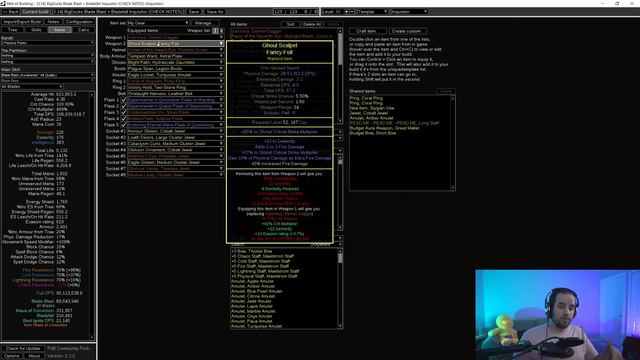Open the Boots Plague Span dropdown
The width and height of the screenshot is (640, 360).
(176, 69)
